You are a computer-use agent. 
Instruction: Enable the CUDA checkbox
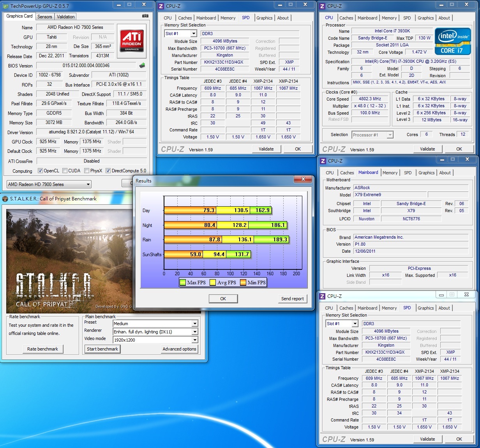click(x=64, y=171)
